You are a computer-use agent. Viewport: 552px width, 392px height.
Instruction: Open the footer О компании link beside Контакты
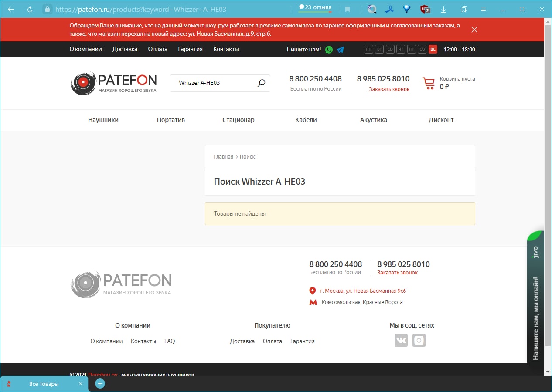coord(106,341)
